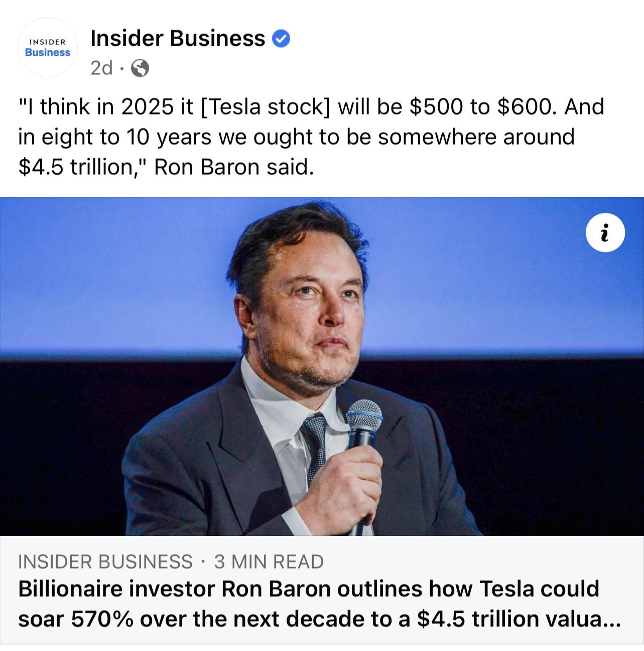This screenshot has height=651, width=644.
Task: Click the 'INSIDER BUSINESS' source label
Action: click(x=105, y=562)
